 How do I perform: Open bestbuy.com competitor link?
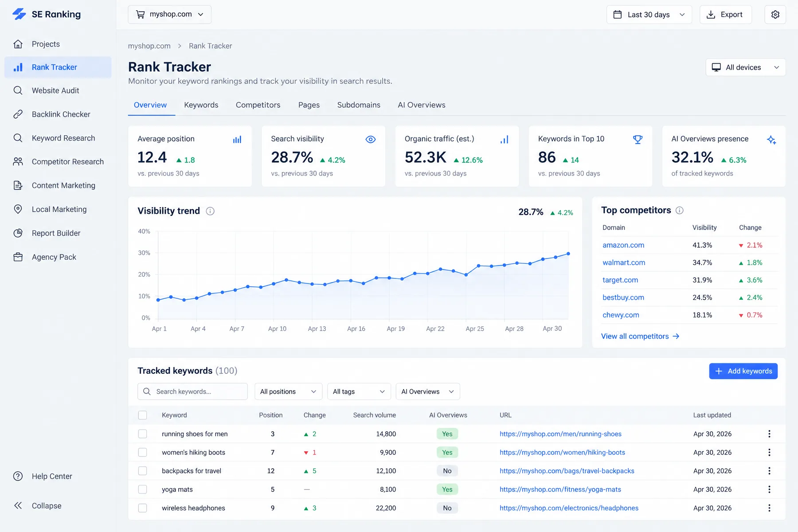click(x=623, y=297)
